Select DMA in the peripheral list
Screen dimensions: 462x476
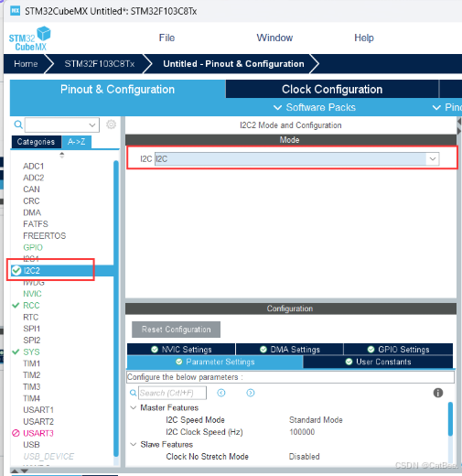pos(32,212)
